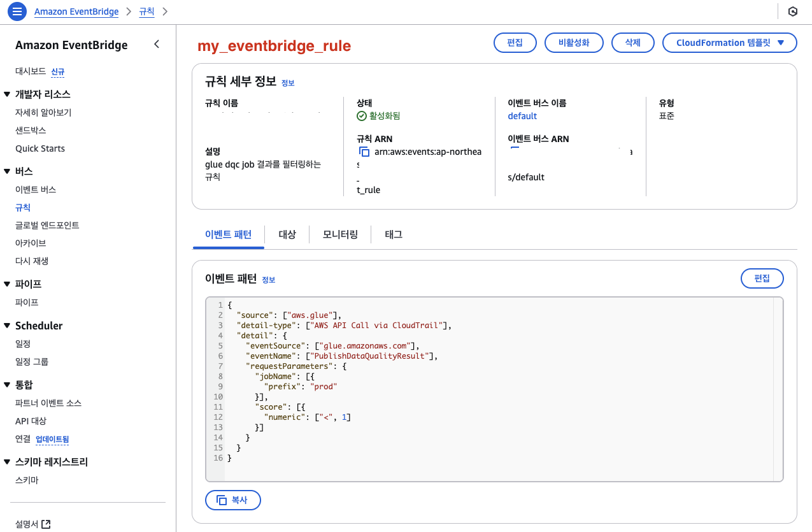Open the hexagon icon in top-right corner
The height and width of the screenshot is (532, 812).
pos(793,11)
